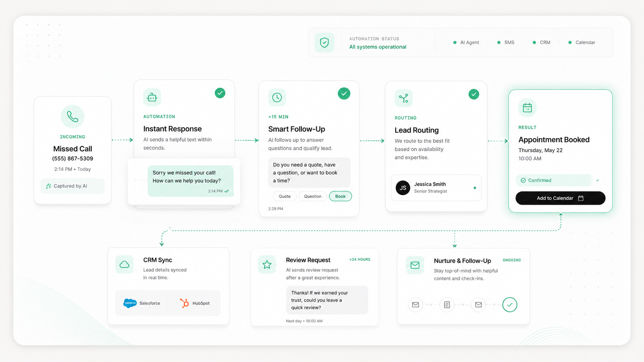The width and height of the screenshot is (644, 362).
Task: Click the green checkmark on Lead Routing card
Action: (474, 94)
